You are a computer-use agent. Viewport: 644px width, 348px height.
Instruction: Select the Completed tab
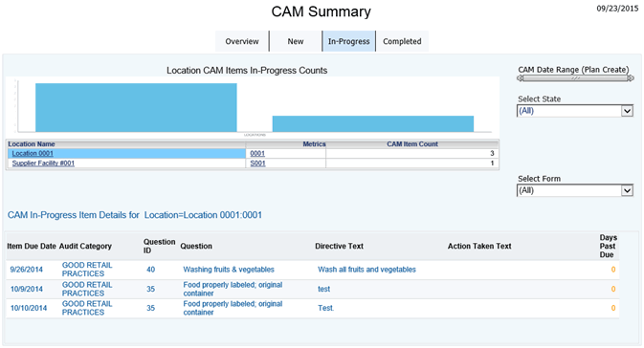coord(402,41)
